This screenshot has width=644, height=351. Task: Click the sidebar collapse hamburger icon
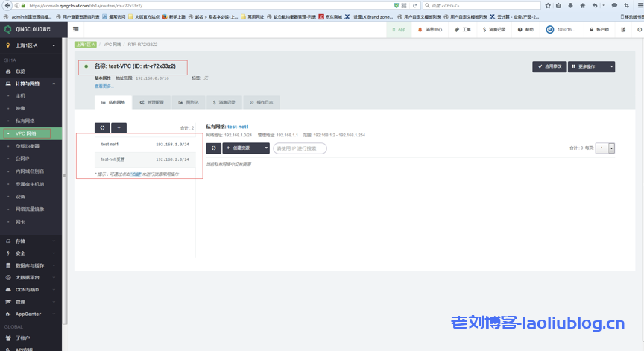point(77,30)
